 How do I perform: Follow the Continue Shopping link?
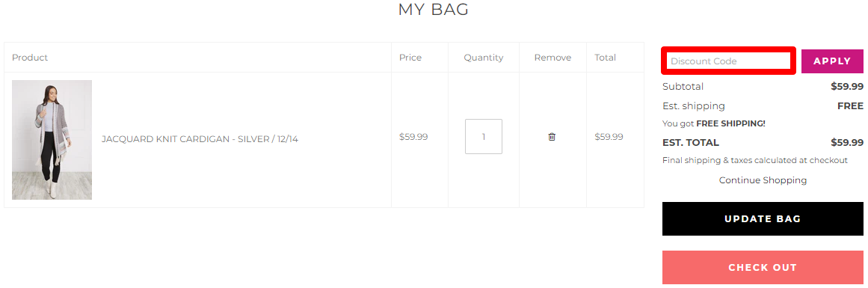pyautogui.click(x=763, y=180)
